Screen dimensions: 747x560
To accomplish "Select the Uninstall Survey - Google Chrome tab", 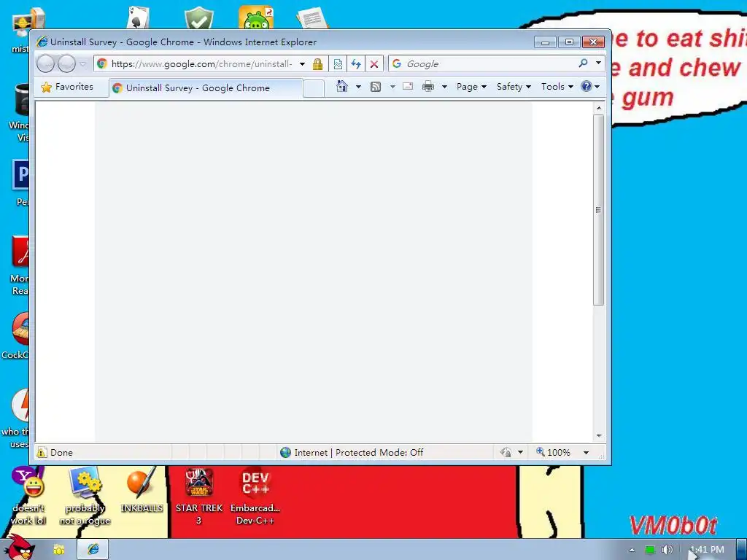I will pos(206,88).
